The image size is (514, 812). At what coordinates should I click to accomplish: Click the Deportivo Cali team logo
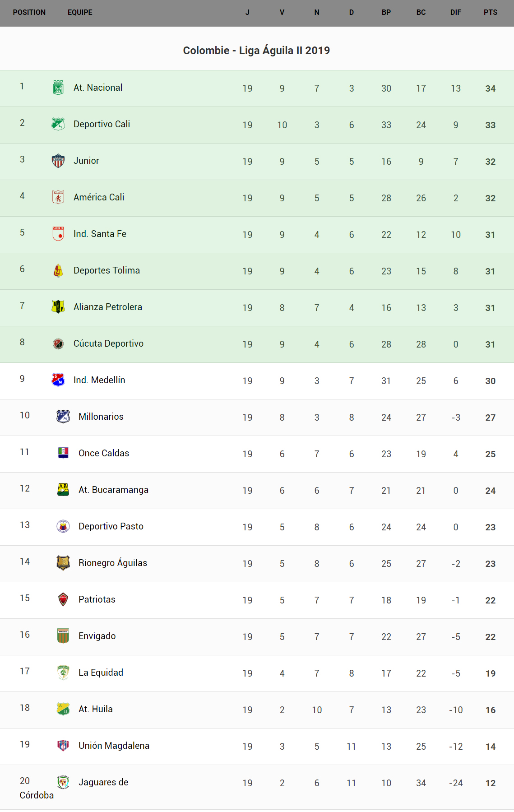click(58, 124)
